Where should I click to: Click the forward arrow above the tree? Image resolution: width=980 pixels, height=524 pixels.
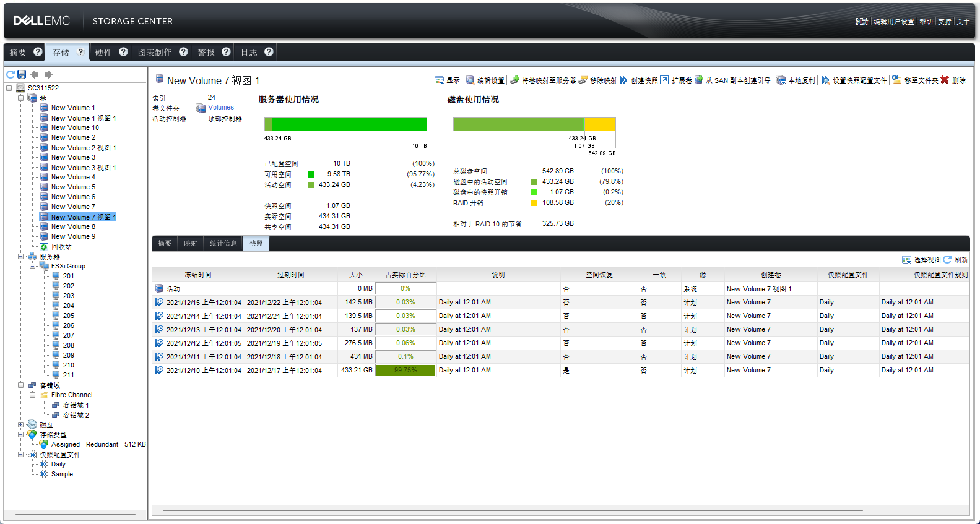click(x=48, y=74)
